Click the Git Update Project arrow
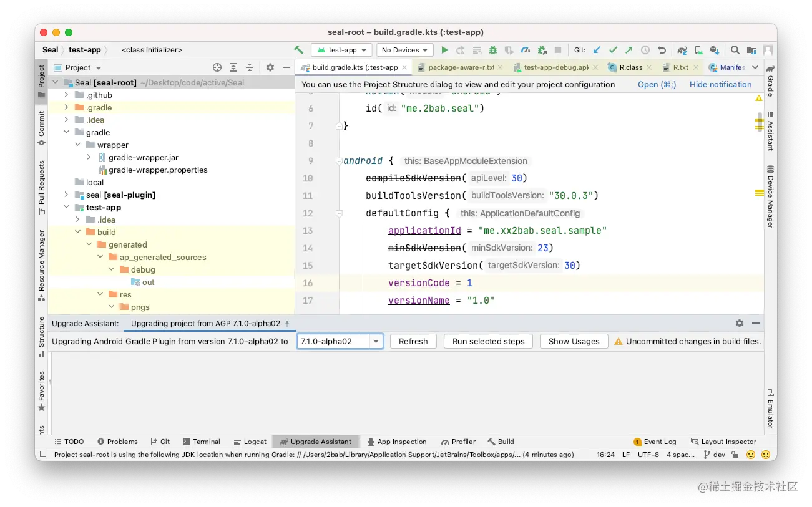Image resolution: width=812 pixels, height=507 pixels. (x=597, y=50)
